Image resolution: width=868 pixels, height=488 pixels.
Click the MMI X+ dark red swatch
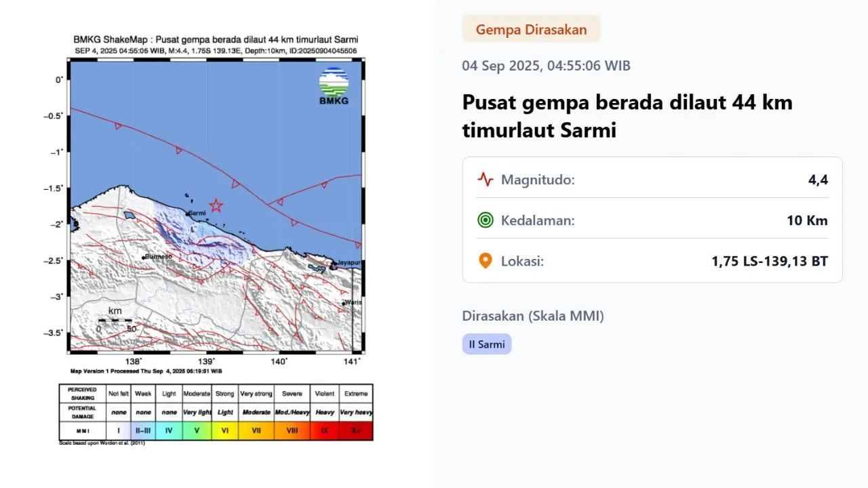click(355, 430)
